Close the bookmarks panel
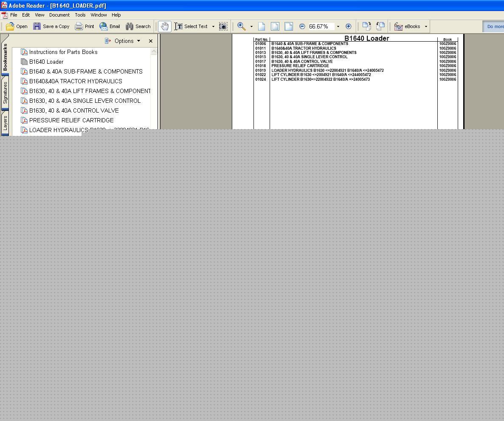 coord(151,41)
